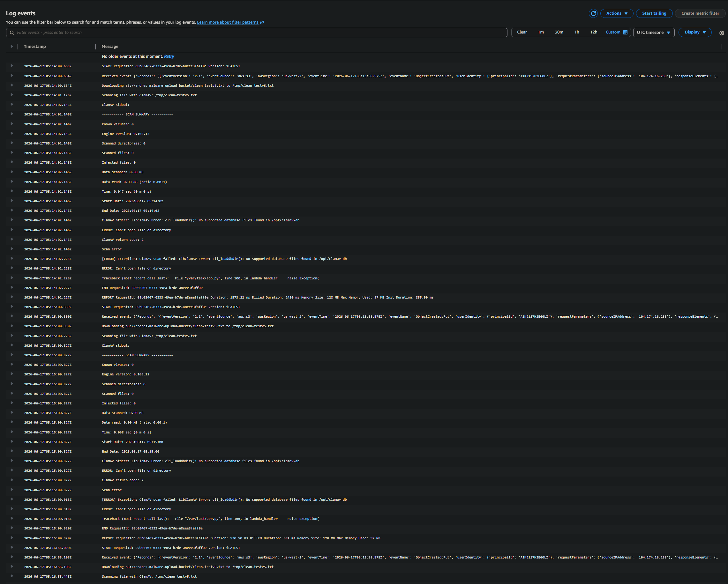Start tailing the log stream

654,13
